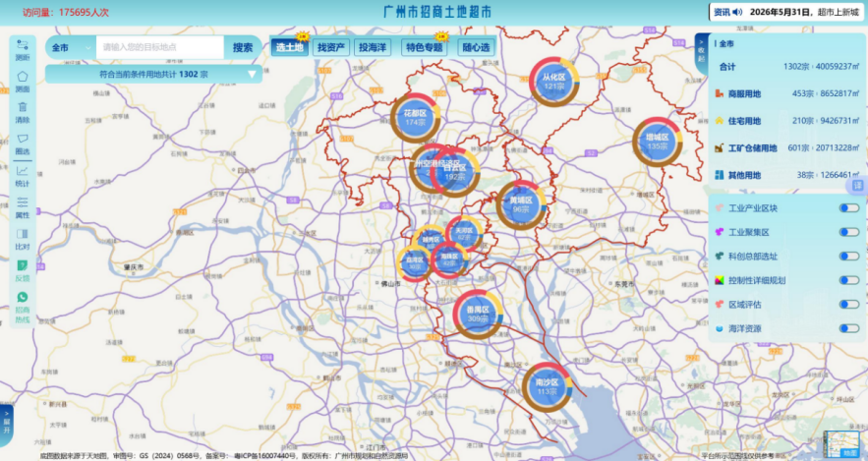Click the basemap switcher thumbnail
Screen dimensions: 868x461
click(841, 444)
